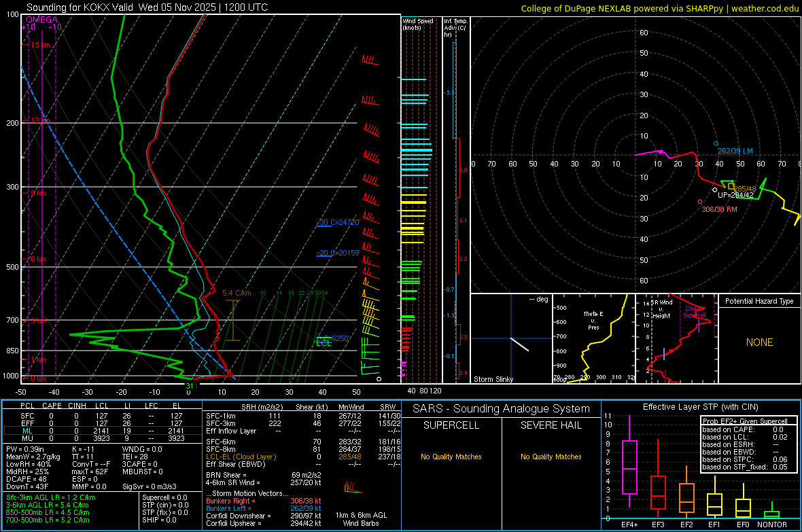Click the -30 C=24720' level label
The height and width of the screenshot is (532, 802).
click(338, 223)
